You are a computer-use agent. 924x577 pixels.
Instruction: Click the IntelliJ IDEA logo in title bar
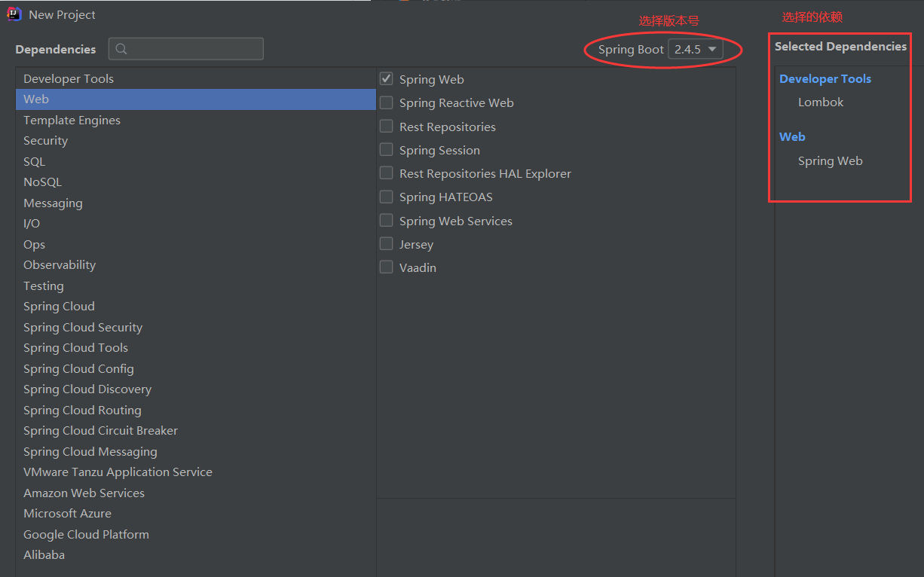click(14, 14)
